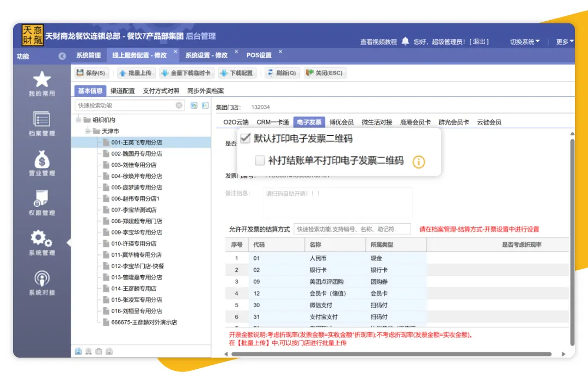This screenshot has height=379, width=588.
Task: Select 渠道配置 sub-tab
Action: (122, 91)
